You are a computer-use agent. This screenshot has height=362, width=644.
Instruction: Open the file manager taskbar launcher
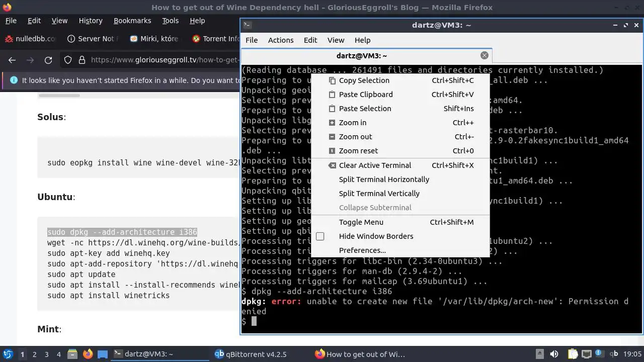pos(72,354)
